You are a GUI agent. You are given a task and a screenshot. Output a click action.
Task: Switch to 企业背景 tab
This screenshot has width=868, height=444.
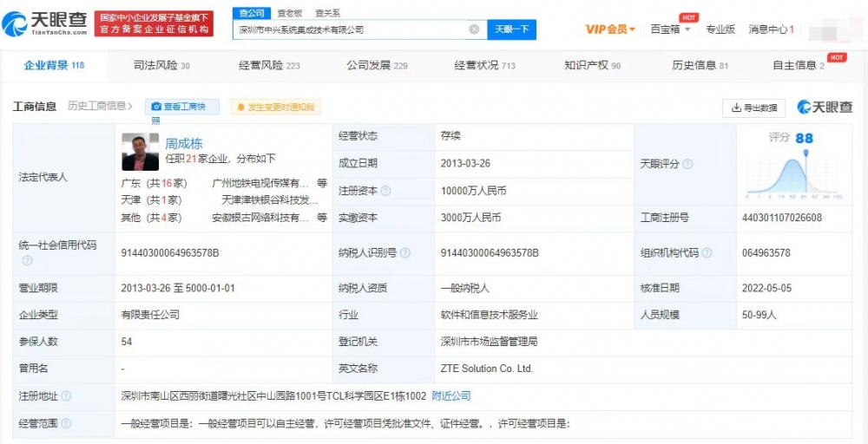click(x=54, y=65)
